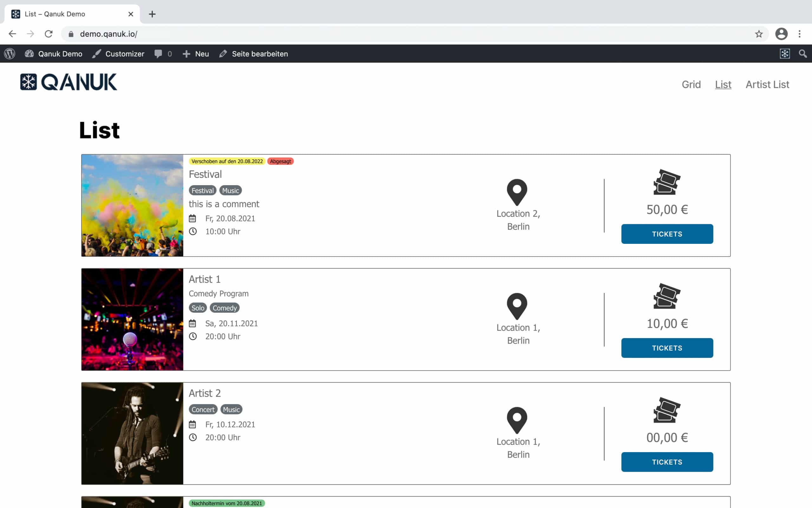Click TICKETS for the Festival event

(x=667, y=234)
